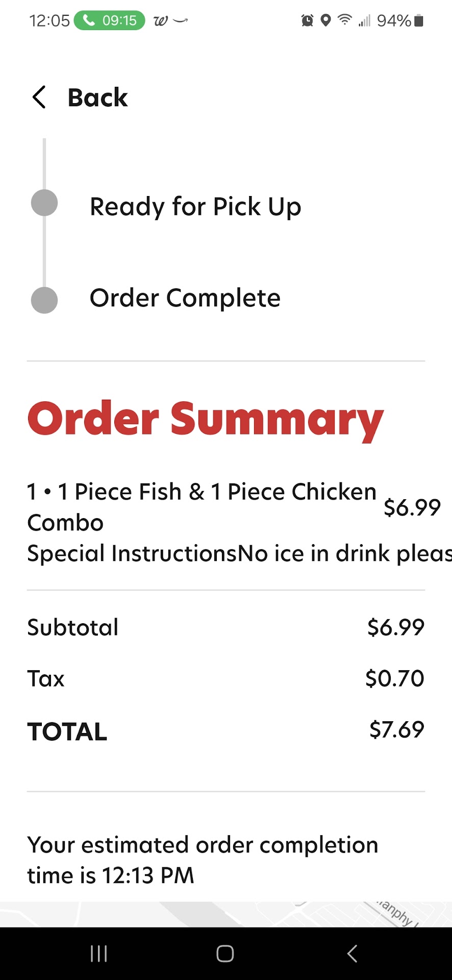Tap the Wi-Fi status icon
This screenshot has height=980, width=452.
pyautogui.click(x=345, y=20)
